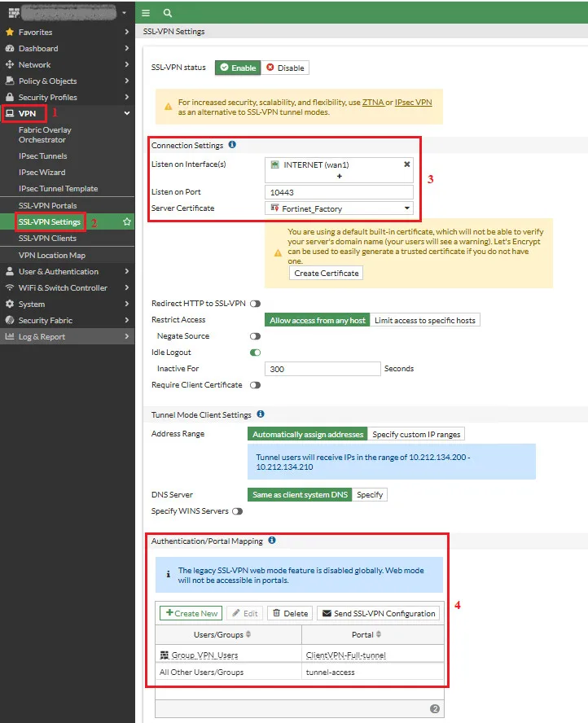Viewport: 588px width, 723px height.
Task: Expand the Policy & Objects chevron
Action: point(127,81)
